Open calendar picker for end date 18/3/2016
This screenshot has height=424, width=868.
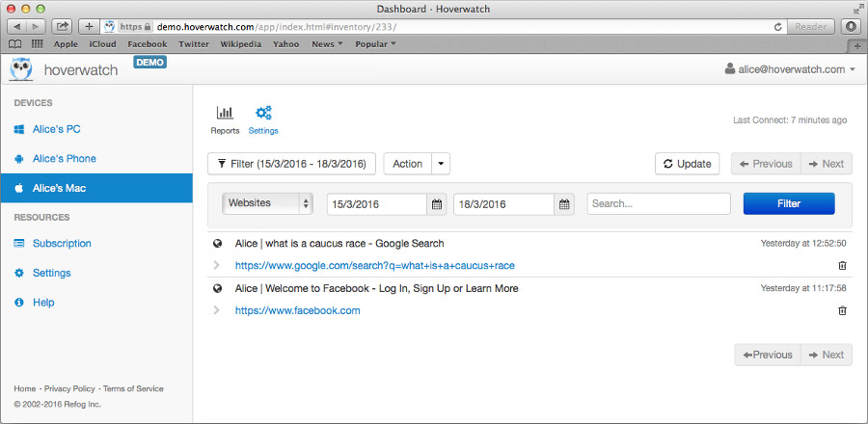(564, 204)
